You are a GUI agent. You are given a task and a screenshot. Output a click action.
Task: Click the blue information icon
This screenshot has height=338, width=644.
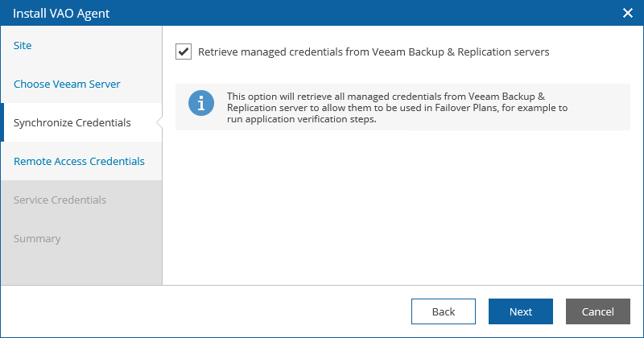201,103
